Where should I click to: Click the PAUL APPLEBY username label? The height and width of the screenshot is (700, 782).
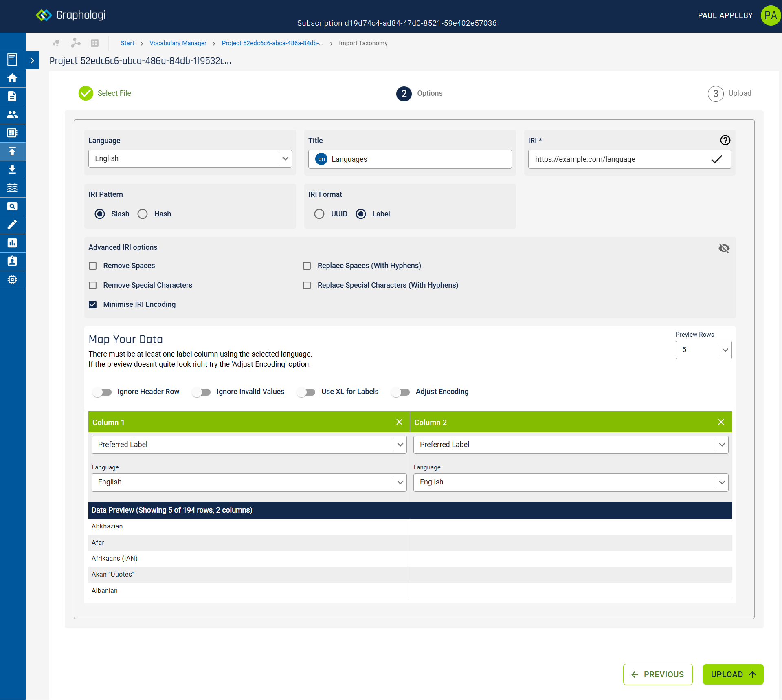tap(725, 15)
